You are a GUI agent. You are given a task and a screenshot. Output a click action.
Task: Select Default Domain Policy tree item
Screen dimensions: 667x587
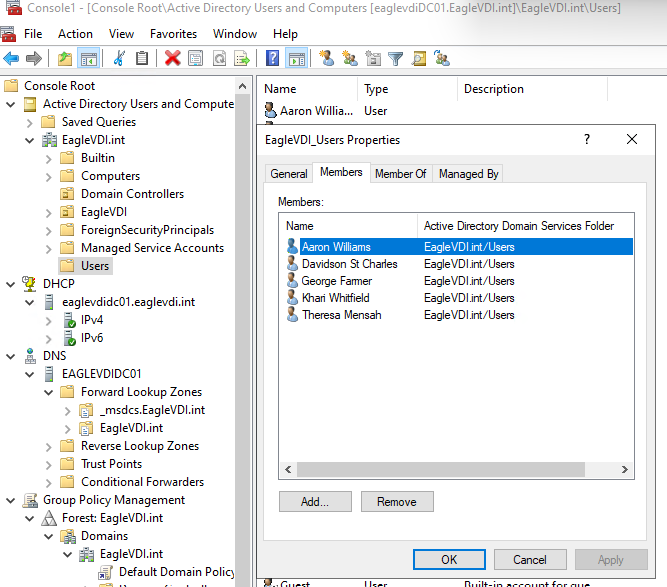pyautogui.click(x=176, y=572)
